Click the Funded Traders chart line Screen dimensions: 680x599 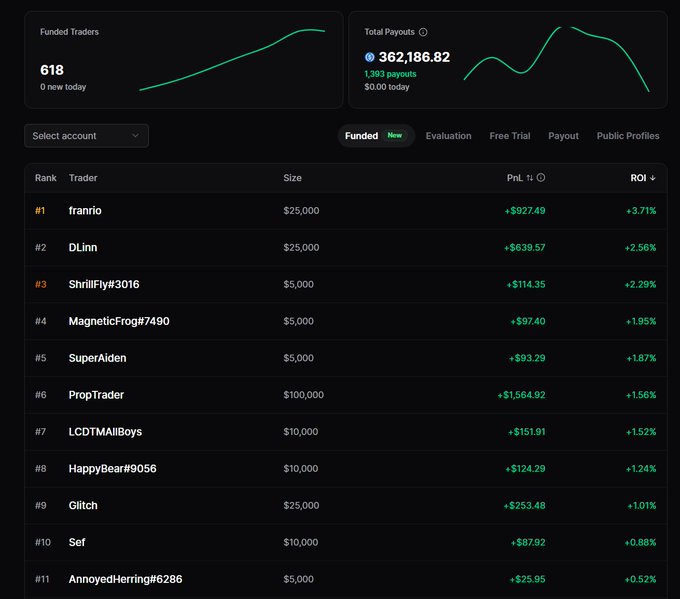[232, 59]
